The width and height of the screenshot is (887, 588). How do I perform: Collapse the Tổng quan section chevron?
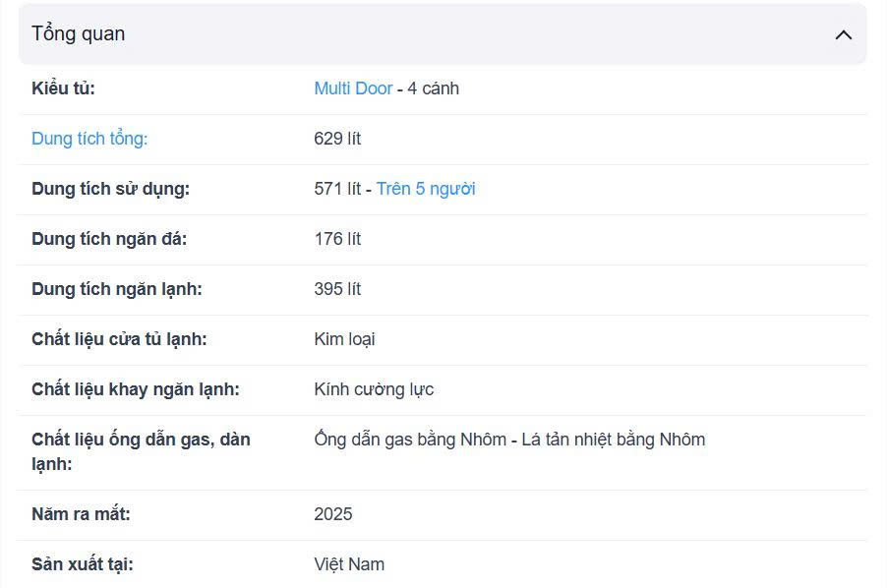843,34
